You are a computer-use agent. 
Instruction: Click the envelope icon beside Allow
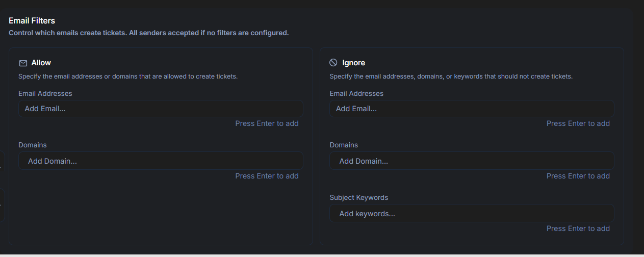[x=23, y=63]
